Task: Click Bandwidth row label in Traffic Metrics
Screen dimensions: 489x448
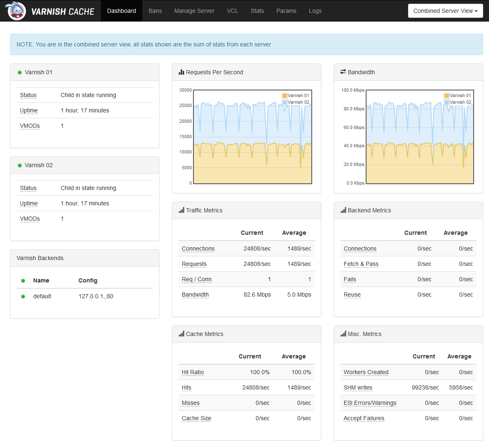Action: [x=195, y=295]
